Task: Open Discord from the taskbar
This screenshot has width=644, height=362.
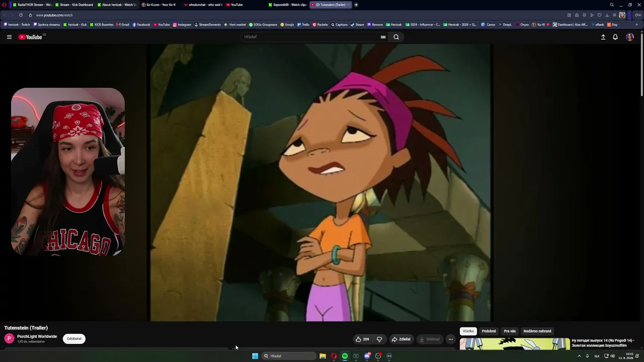Action: (367, 356)
